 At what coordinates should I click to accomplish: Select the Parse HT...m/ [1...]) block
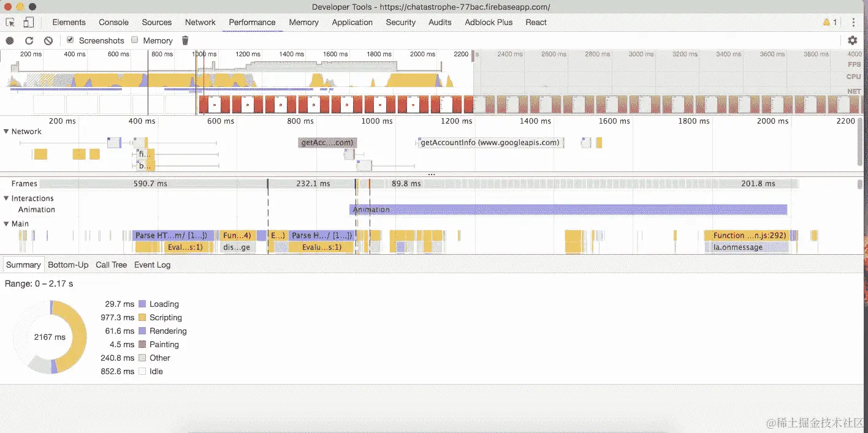(173, 235)
